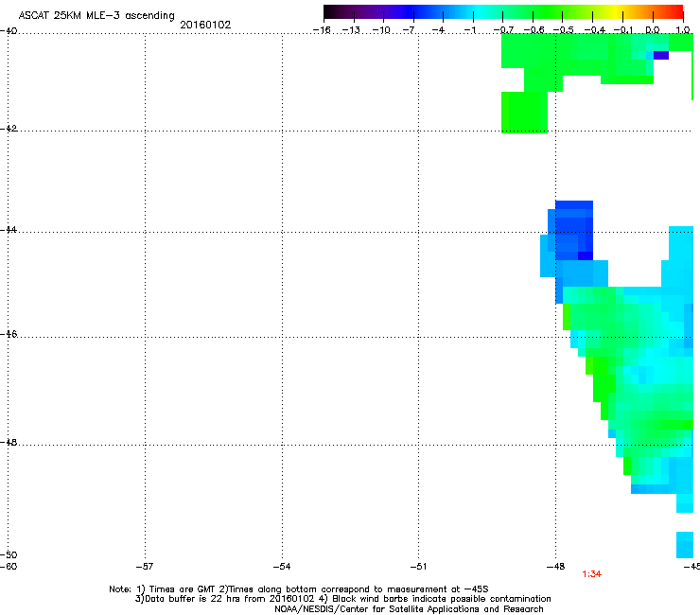Click the 'NOAA/NESDIS/Center for Satellite Applications and Research' credit
The image size is (700, 615).
[x=409, y=609]
